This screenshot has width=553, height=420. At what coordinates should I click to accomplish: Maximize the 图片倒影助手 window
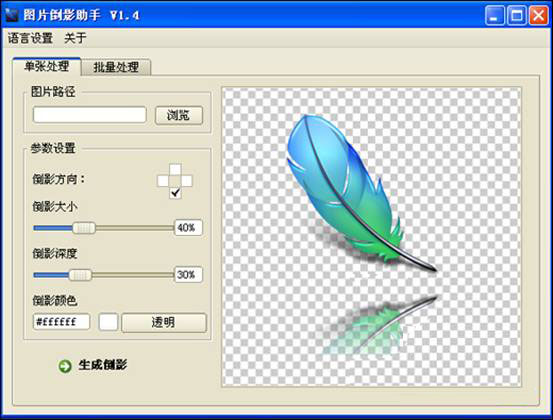pos(516,15)
